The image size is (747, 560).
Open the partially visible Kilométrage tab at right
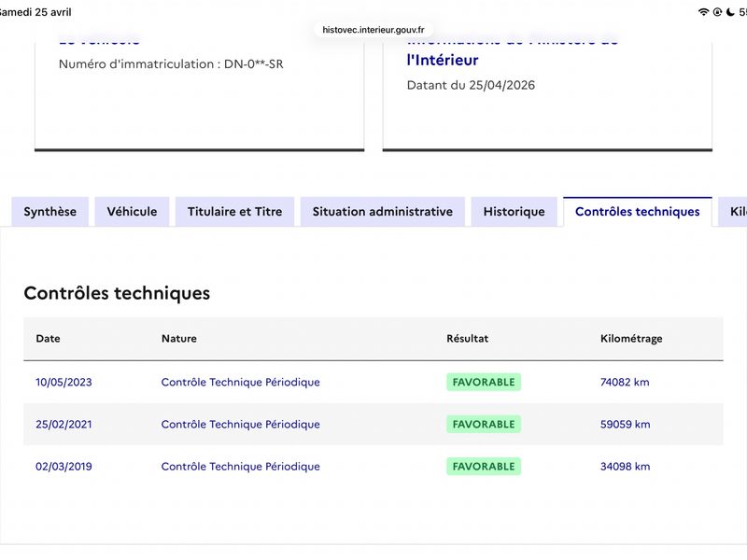[737, 212]
